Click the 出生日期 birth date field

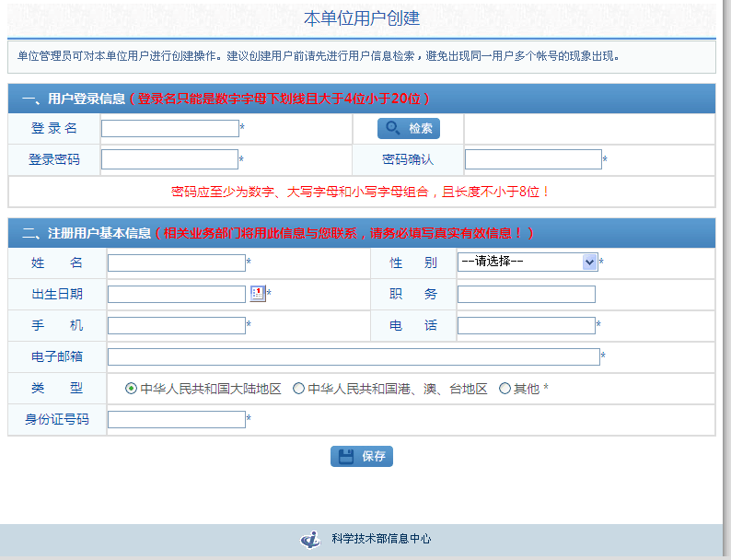tap(177, 294)
